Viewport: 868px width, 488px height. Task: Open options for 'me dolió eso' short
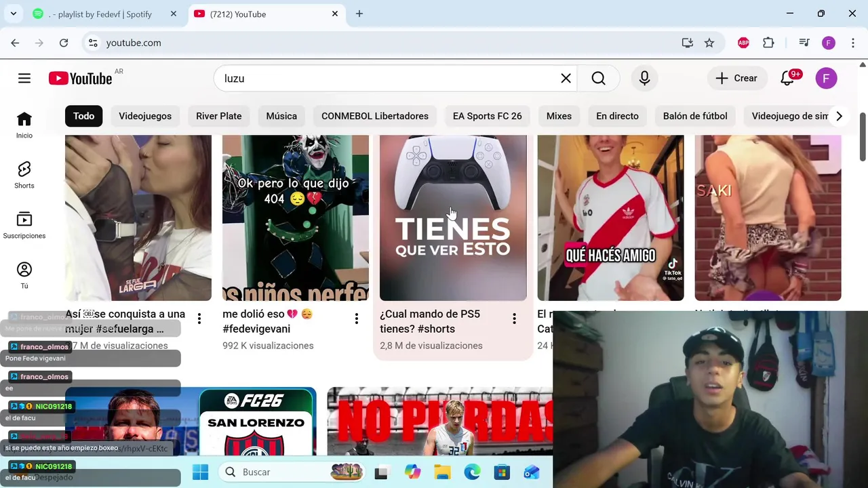click(x=356, y=319)
